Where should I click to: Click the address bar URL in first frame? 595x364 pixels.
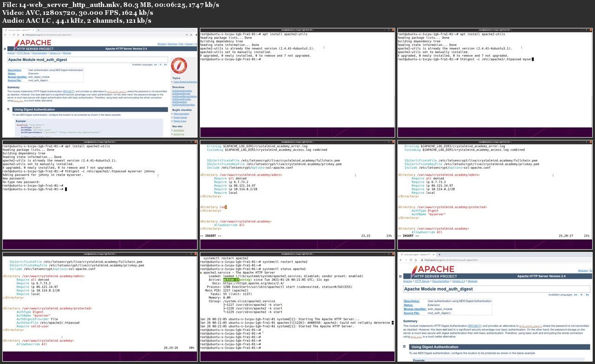coord(48,35)
